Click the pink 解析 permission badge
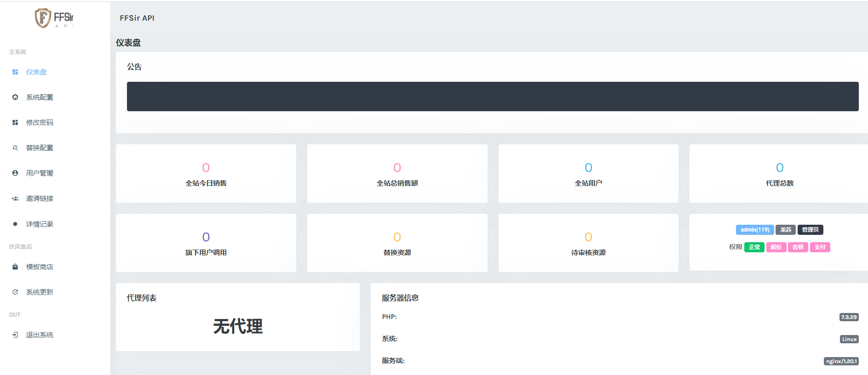 pos(776,247)
